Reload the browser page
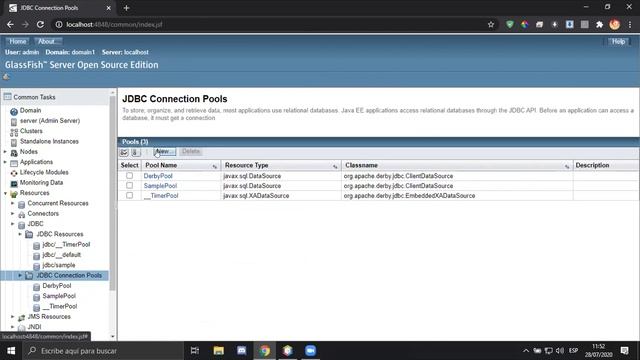Viewport: 640px width, 360px height. 40,24
